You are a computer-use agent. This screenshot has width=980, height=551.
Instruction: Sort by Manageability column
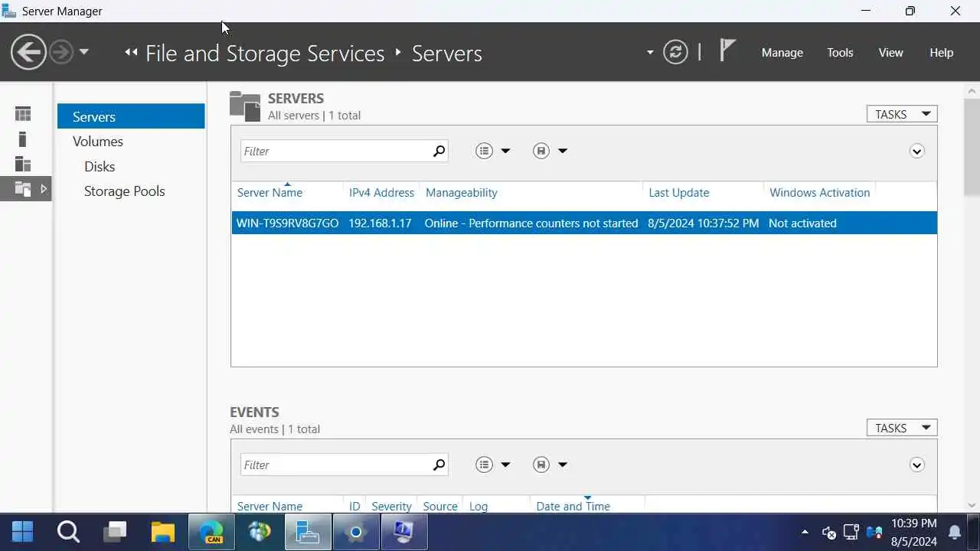pyautogui.click(x=461, y=193)
